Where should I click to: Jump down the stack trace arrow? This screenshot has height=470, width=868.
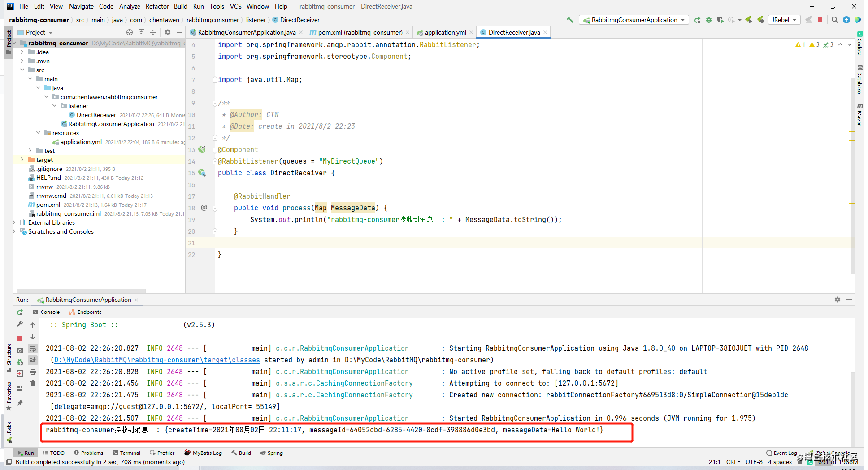(33, 337)
